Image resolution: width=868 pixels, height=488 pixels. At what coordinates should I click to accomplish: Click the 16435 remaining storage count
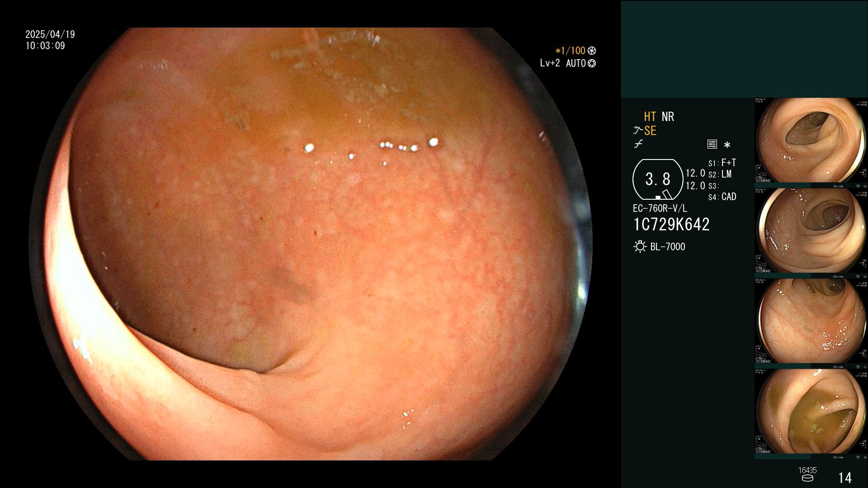(807, 470)
